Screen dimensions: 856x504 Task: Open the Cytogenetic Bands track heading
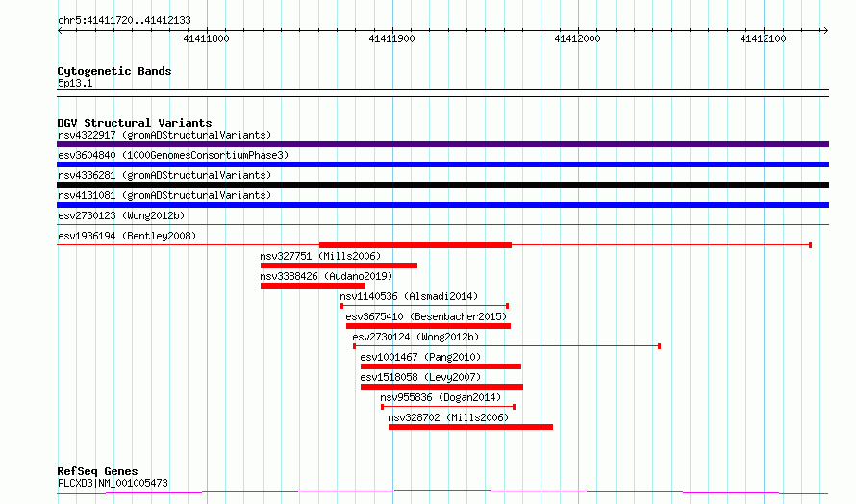(114, 71)
